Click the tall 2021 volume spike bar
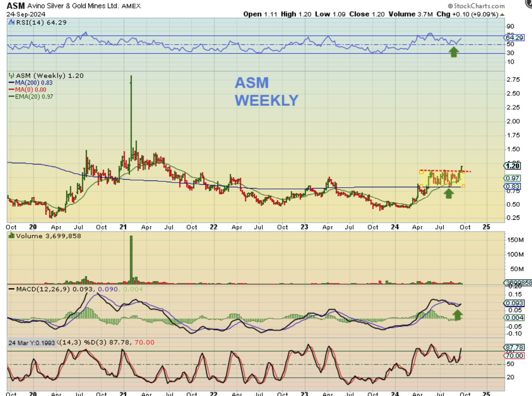Screen dimensions: 532x396 (x=131, y=260)
